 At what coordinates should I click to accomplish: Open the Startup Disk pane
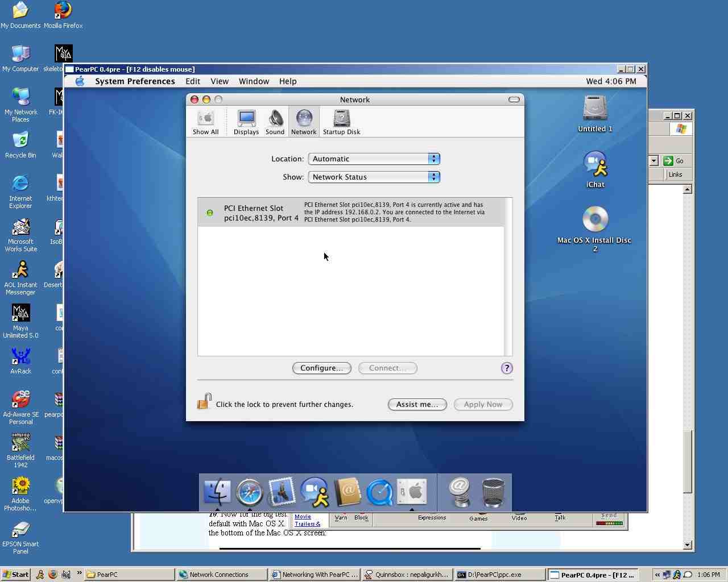click(341, 122)
